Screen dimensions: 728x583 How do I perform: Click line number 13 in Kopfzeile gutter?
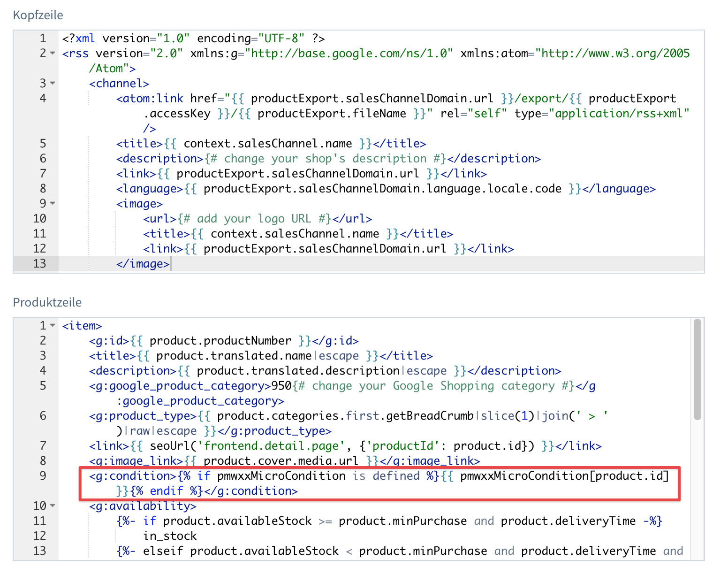click(40, 264)
